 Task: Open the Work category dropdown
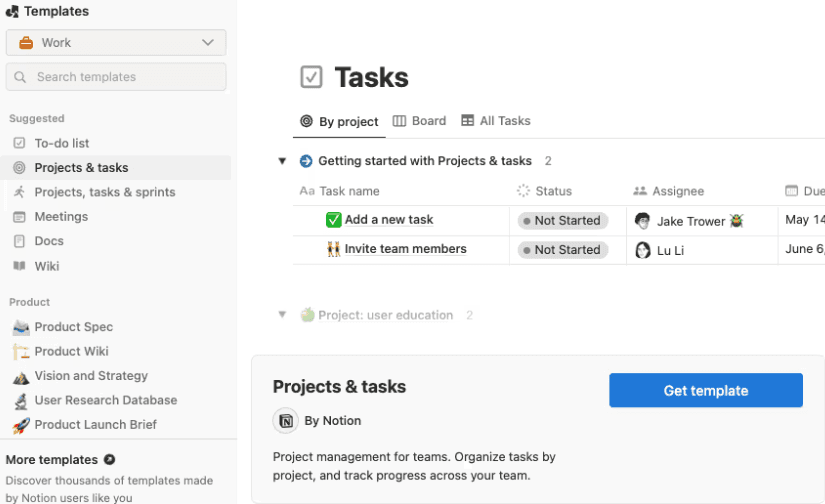[116, 43]
